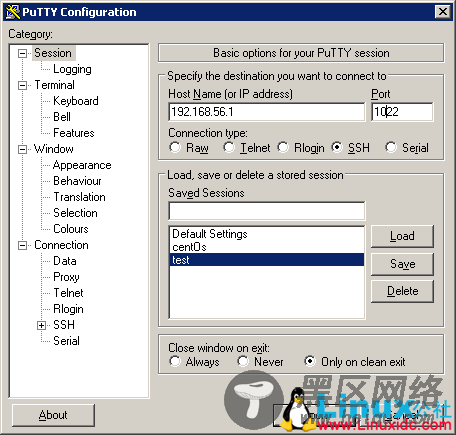Open the Logging category

[72, 69]
